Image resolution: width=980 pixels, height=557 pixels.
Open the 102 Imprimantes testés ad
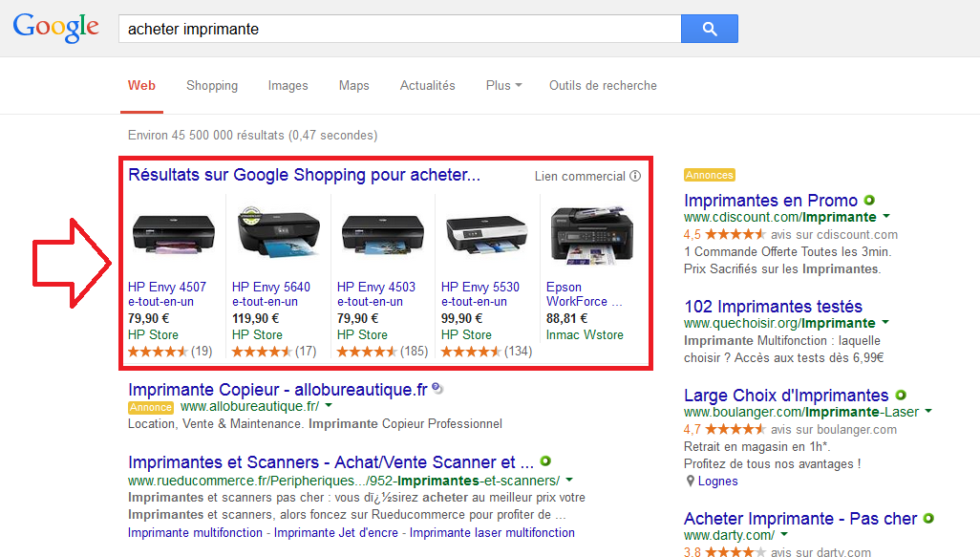coord(773,307)
